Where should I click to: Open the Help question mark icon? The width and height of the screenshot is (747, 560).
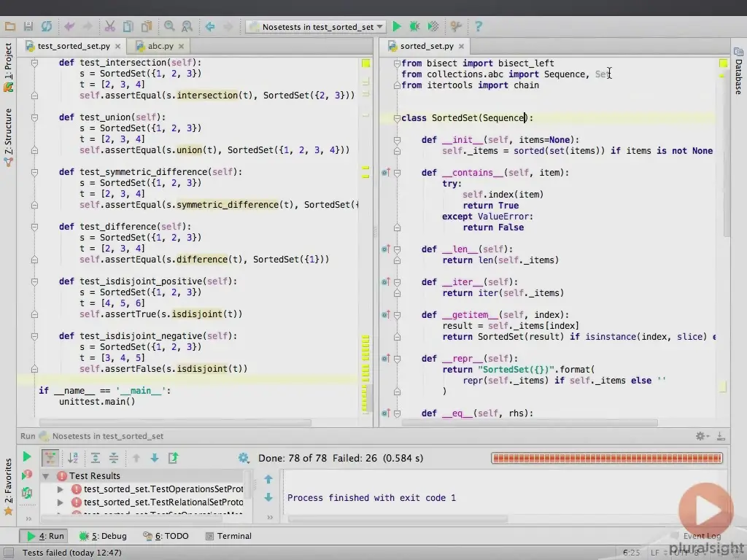479,26
